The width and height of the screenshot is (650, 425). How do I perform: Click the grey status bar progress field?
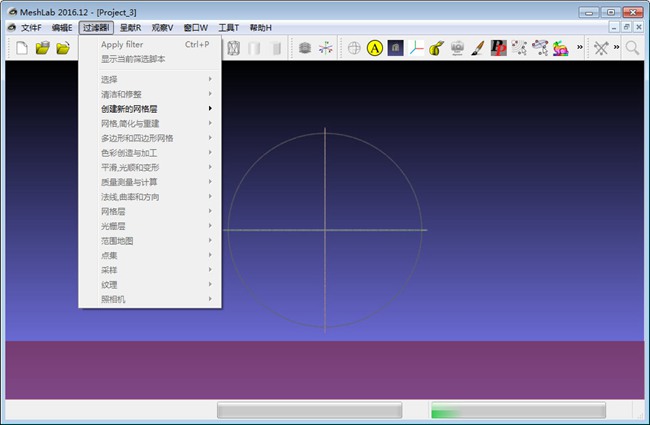pos(310,410)
